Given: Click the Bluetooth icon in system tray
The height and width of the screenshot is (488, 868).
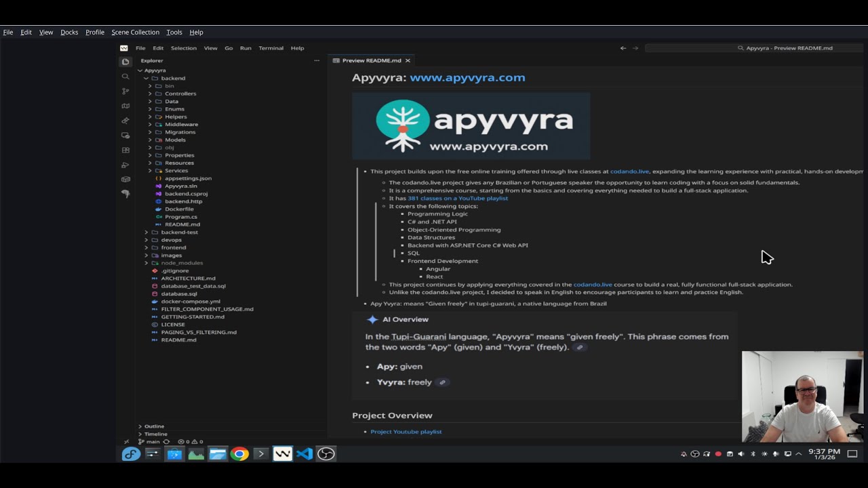Looking at the screenshot, I should [x=753, y=454].
